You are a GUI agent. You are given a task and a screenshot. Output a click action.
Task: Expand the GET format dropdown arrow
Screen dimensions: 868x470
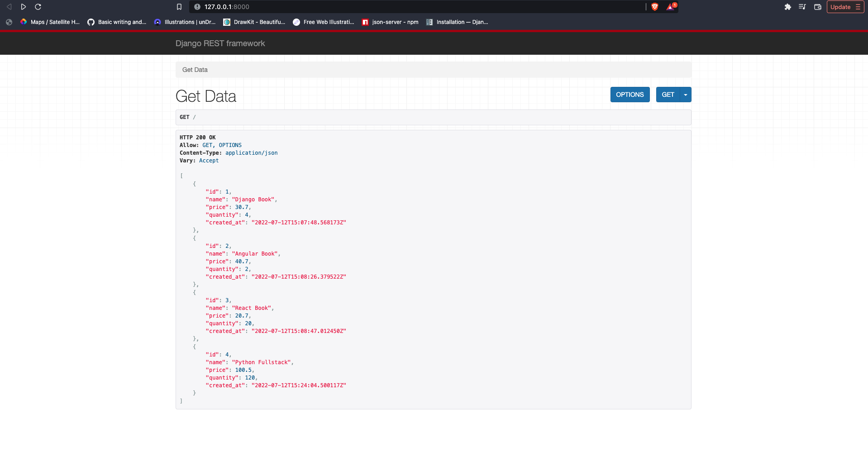click(x=686, y=95)
